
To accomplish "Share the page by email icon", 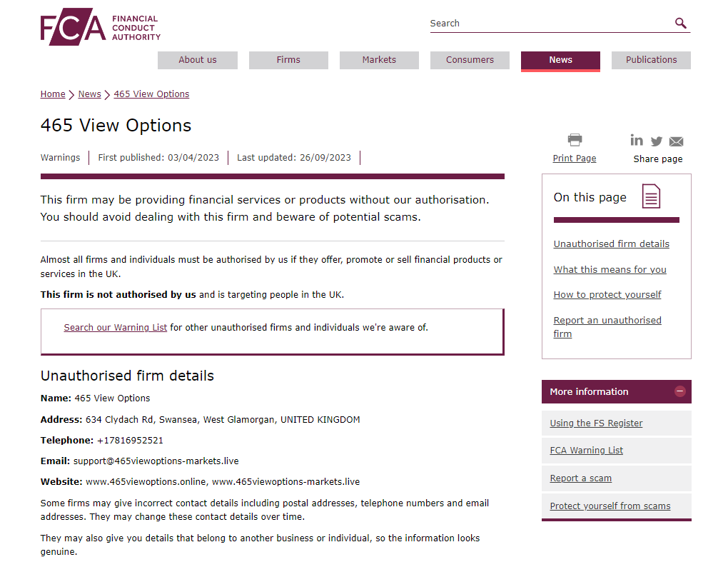I will point(676,141).
